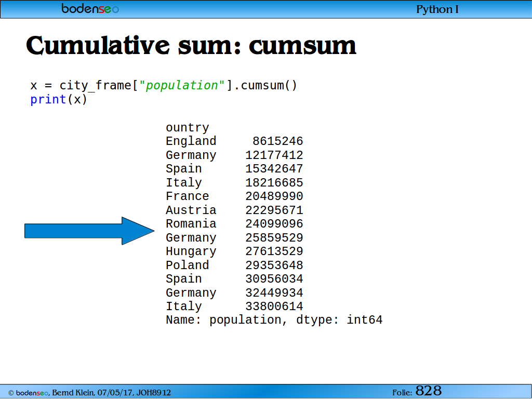This screenshot has width=532, height=399.
Task: Click the 'Folie:' label in footer
Action: [x=402, y=393]
